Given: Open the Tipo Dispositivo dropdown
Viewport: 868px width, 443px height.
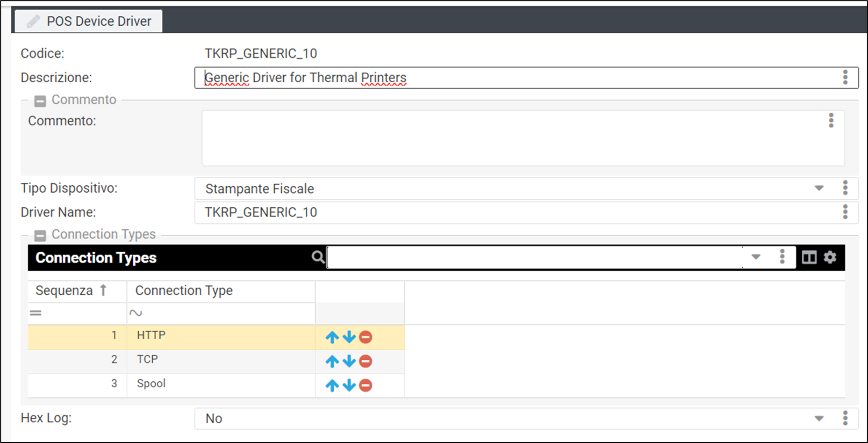Looking at the screenshot, I should coord(819,189).
